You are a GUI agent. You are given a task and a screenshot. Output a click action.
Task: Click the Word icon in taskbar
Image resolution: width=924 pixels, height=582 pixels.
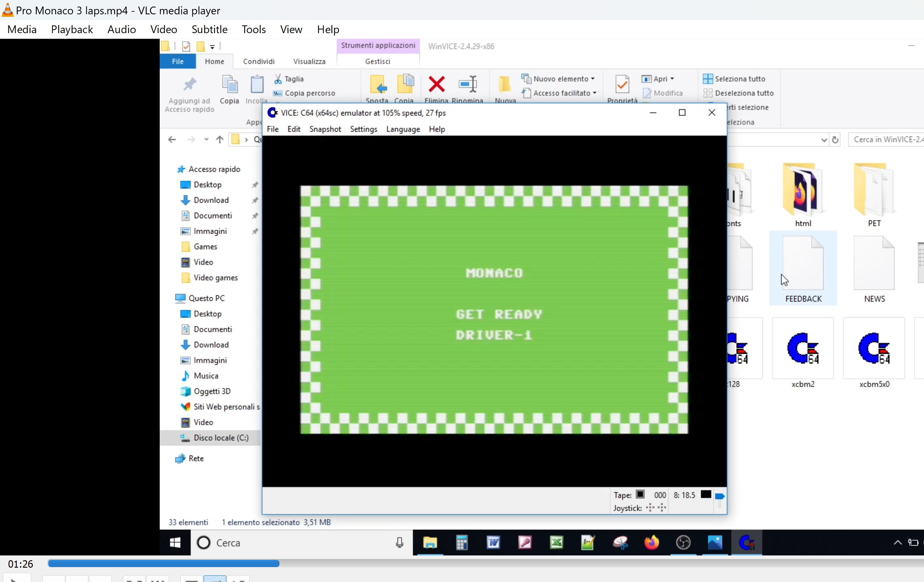point(493,543)
